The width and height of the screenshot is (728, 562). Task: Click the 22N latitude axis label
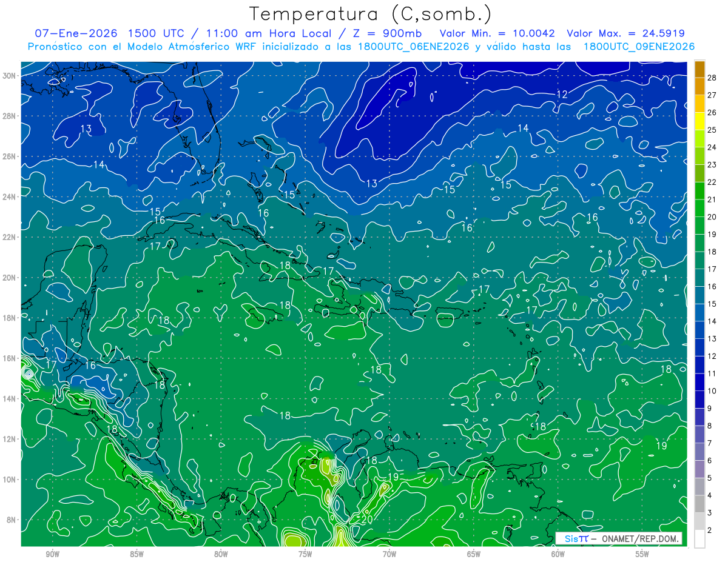9,237
